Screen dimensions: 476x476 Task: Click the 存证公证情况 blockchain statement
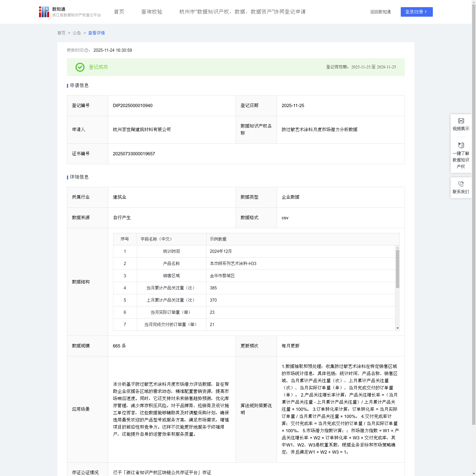[x=162, y=473]
